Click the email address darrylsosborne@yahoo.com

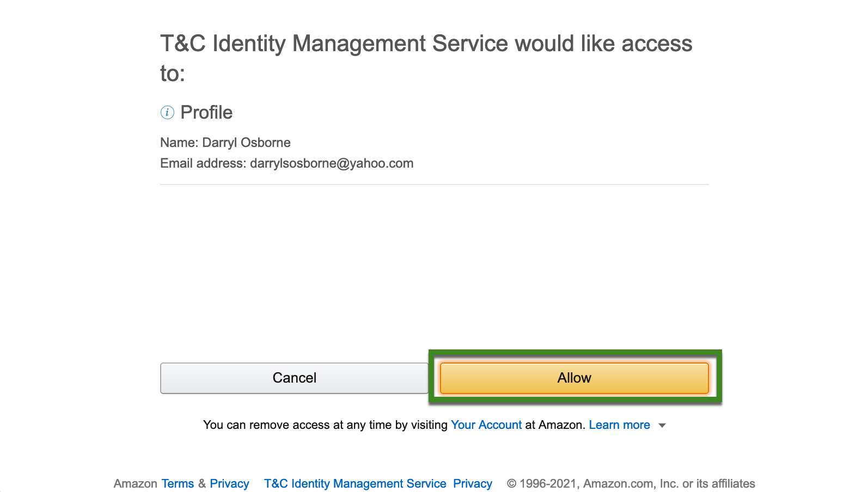coord(332,163)
